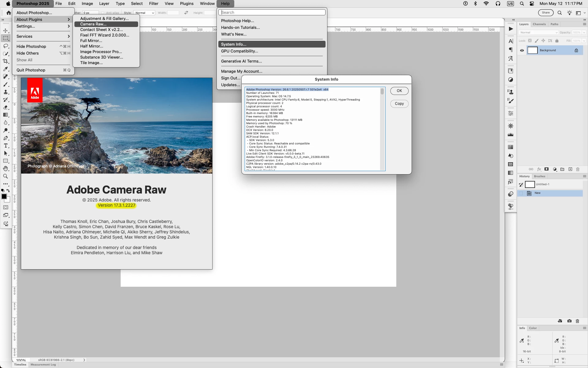This screenshot has width=588, height=368.
Task: Click the foreground color swatch
Action: pos(4,197)
